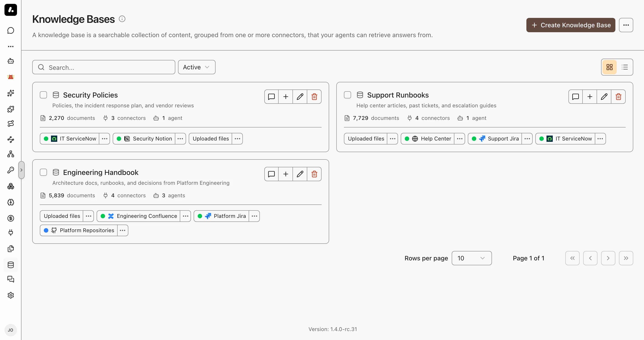Open the dollar billing sidebar icon
644x340 pixels.
pyautogui.click(x=11, y=218)
